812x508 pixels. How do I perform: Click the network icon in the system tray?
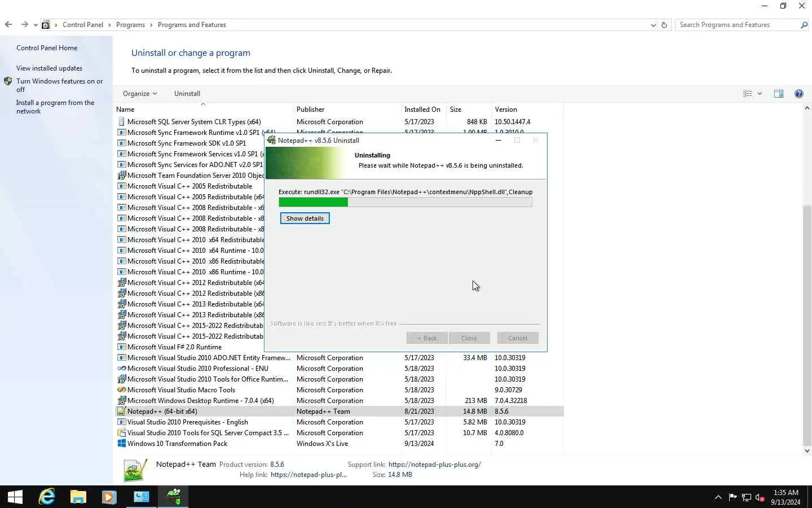click(747, 497)
